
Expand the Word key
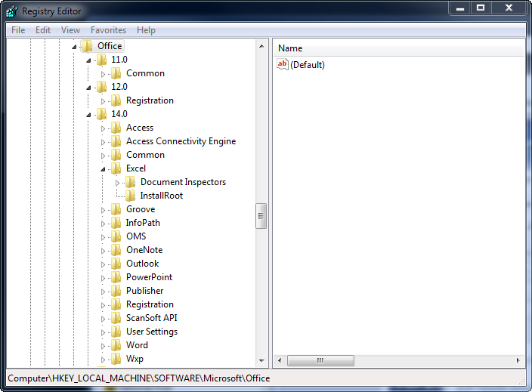click(103, 346)
